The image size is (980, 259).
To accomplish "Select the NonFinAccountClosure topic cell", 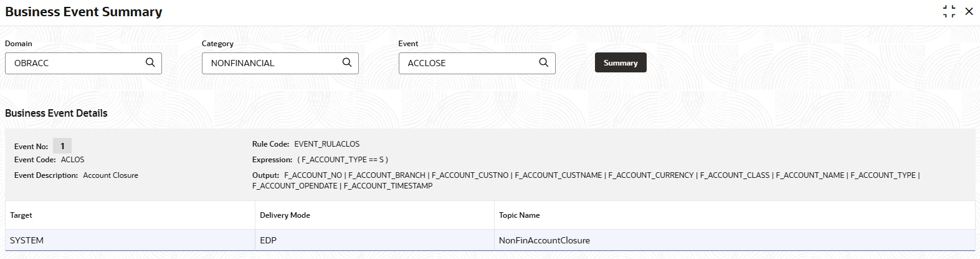I will (544, 240).
